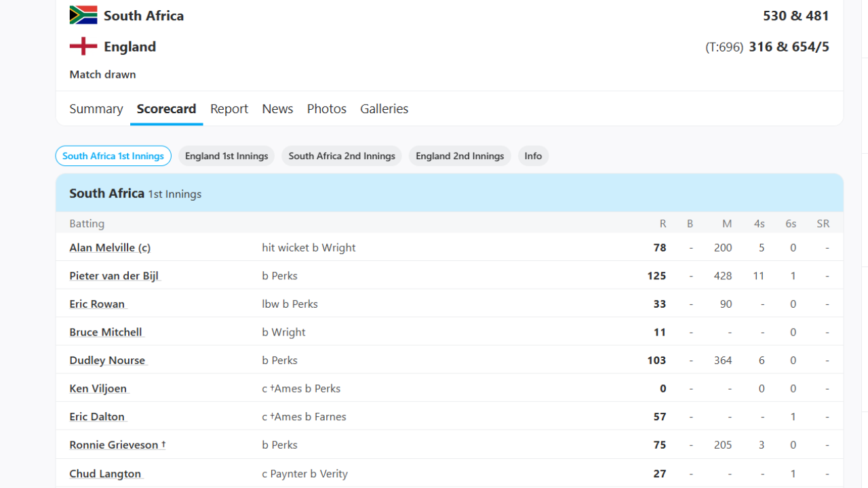This screenshot has height=488, width=868.
Task: Open Pieter van der Bijl profile
Action: [114, 276]
